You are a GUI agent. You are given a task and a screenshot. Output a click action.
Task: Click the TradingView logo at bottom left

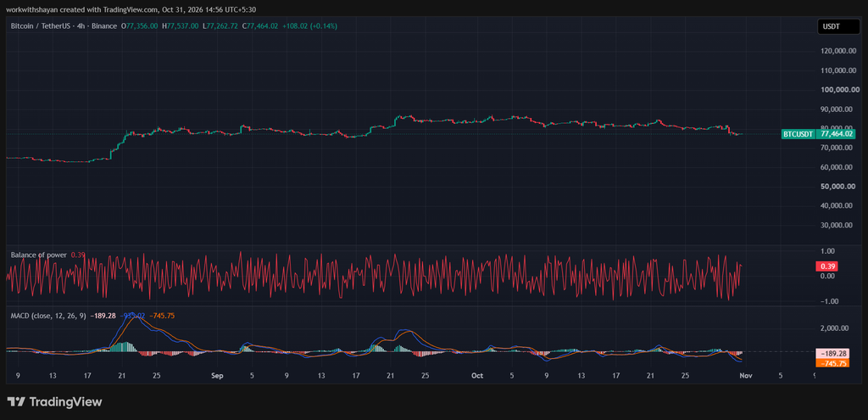(x=54, y=401)
